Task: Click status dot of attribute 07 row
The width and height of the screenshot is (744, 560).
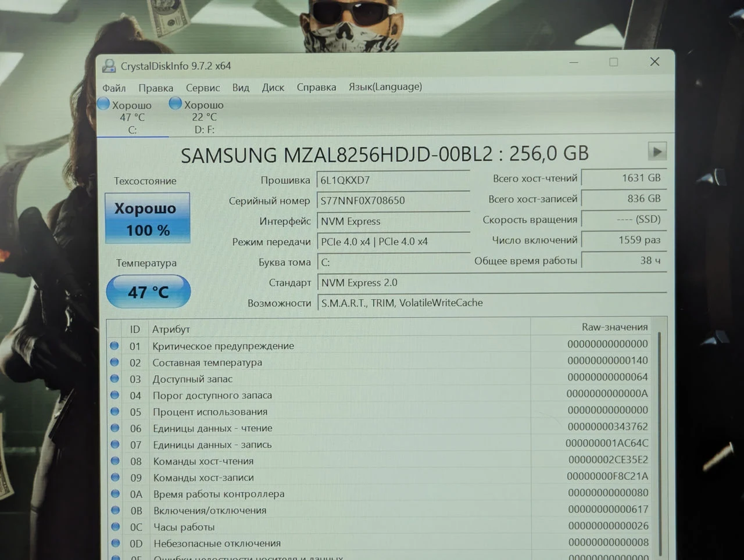Action: (115, 444)
